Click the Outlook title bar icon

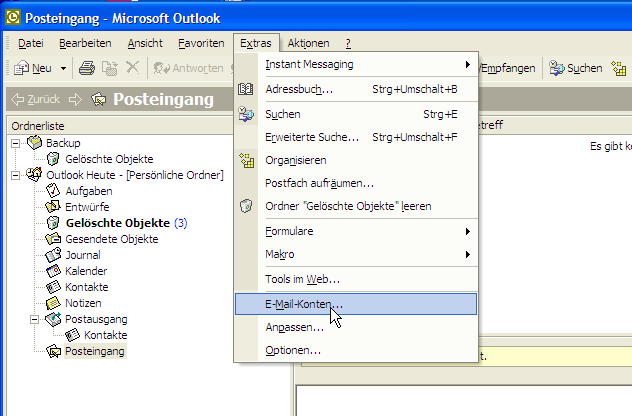coord(13,17)
